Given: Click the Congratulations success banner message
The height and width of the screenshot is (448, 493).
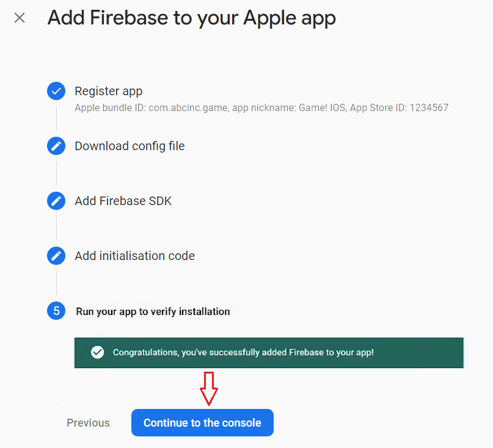Looking at the screenshot, I should coord(243,352).
